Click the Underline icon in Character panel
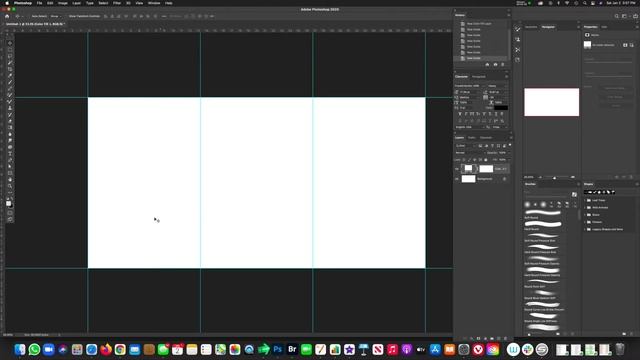The image size is (640, 360). pos(496,114)
